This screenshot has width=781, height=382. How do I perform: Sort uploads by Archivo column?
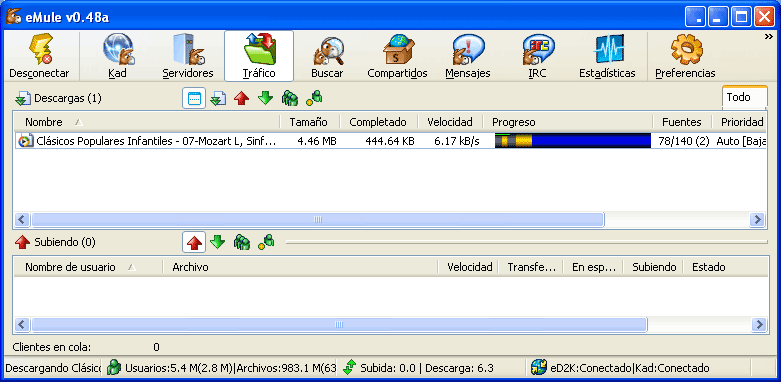click(300, 267)
